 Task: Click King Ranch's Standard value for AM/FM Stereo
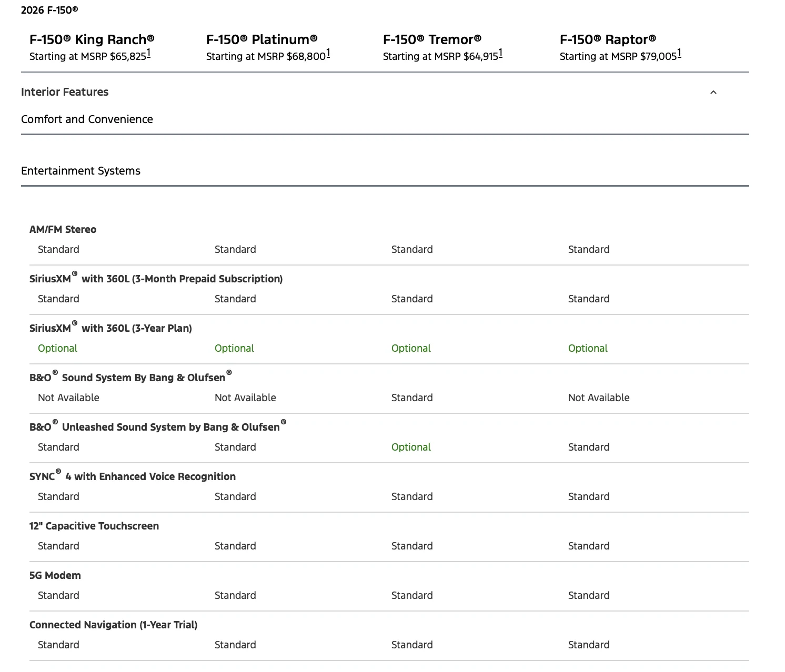pyautogui.click(x=58, y=250)
